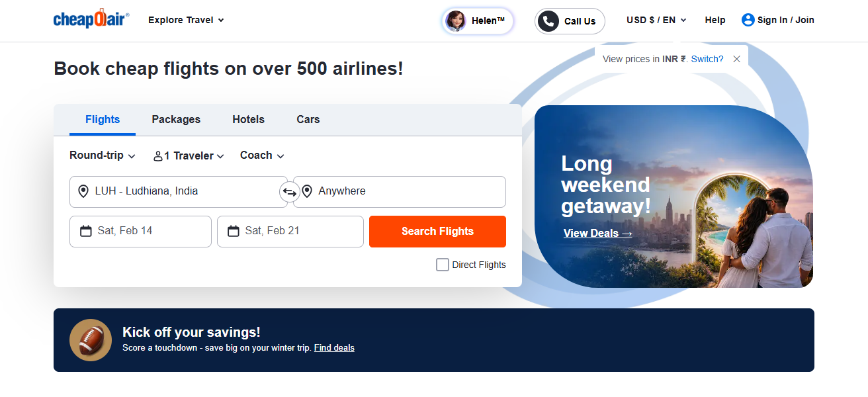
Task: Open Helen virtual assistant avatar
Action: pos(456,21)
